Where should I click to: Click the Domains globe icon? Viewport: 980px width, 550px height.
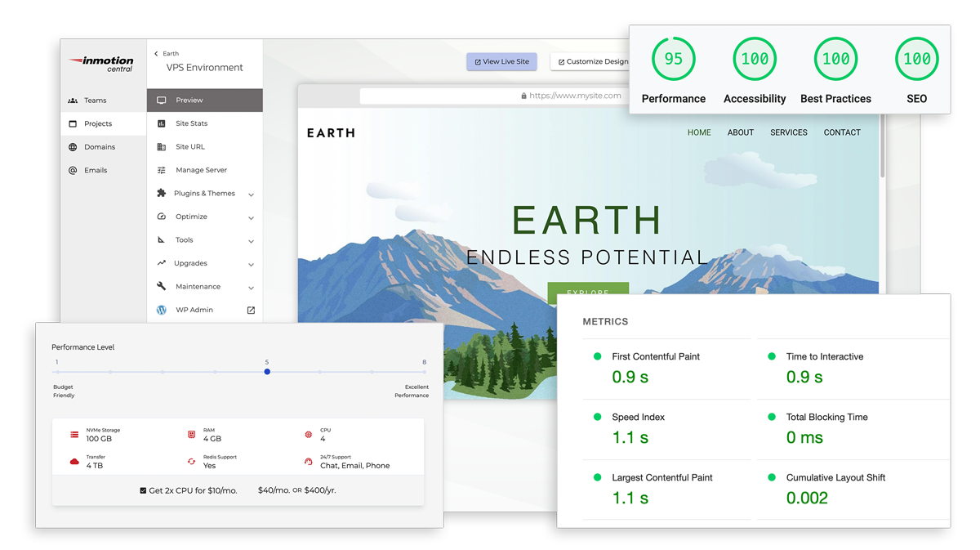click(x=73, y=147)
